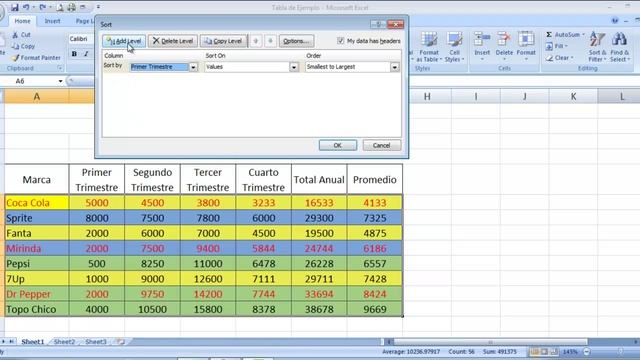640x360 pixels.
Task: Select the Format Painter tool
Action: 36,58
